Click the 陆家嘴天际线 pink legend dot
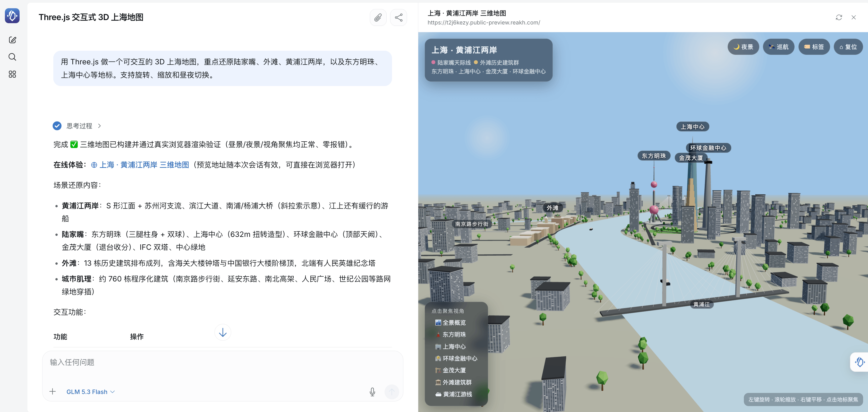 pos(433,62)
